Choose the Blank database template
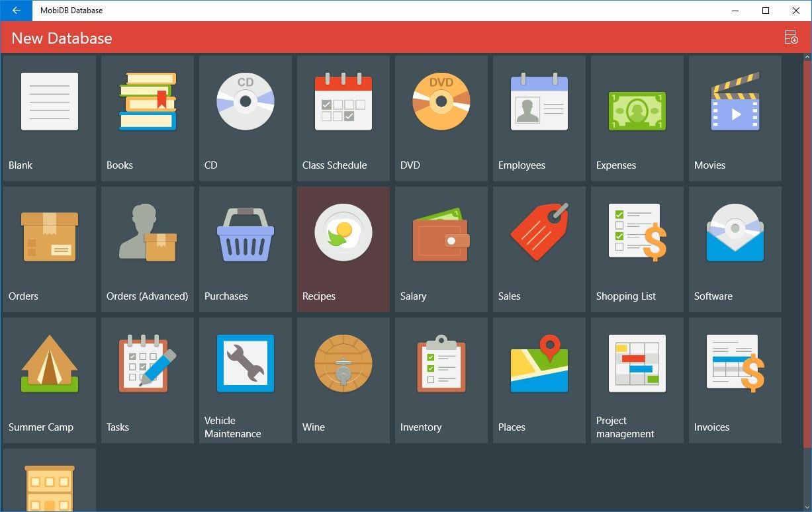Viewport: 812px width, 512px height. tap(49, 118)
